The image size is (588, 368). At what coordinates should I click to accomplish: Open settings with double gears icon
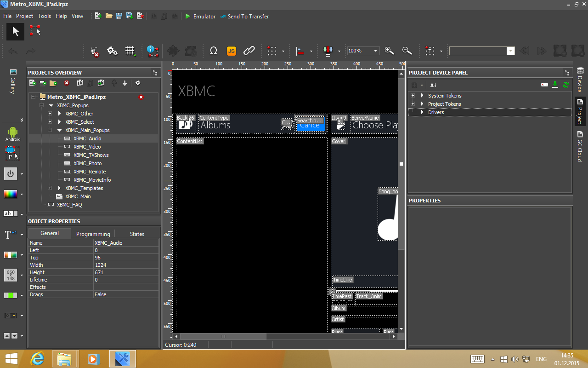pos(112,51)
